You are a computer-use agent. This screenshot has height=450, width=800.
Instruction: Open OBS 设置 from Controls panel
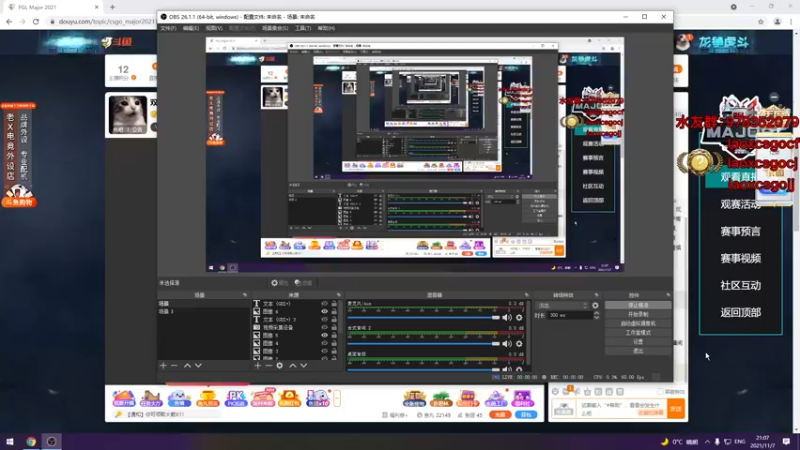pyautogui.click(x=638, y=342)
